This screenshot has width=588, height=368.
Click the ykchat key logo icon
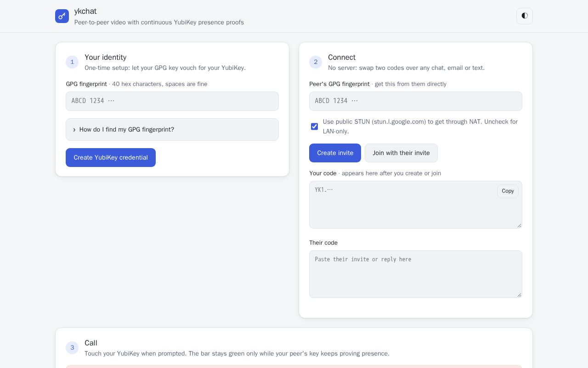pyautogui.click(x=62, y=16)
